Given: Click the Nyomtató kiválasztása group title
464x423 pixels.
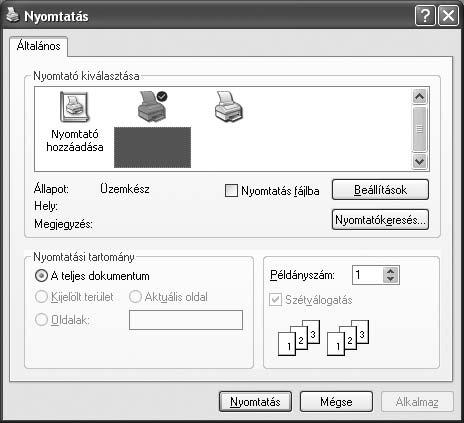Looking at the screenshot, I should pos(86,76).
